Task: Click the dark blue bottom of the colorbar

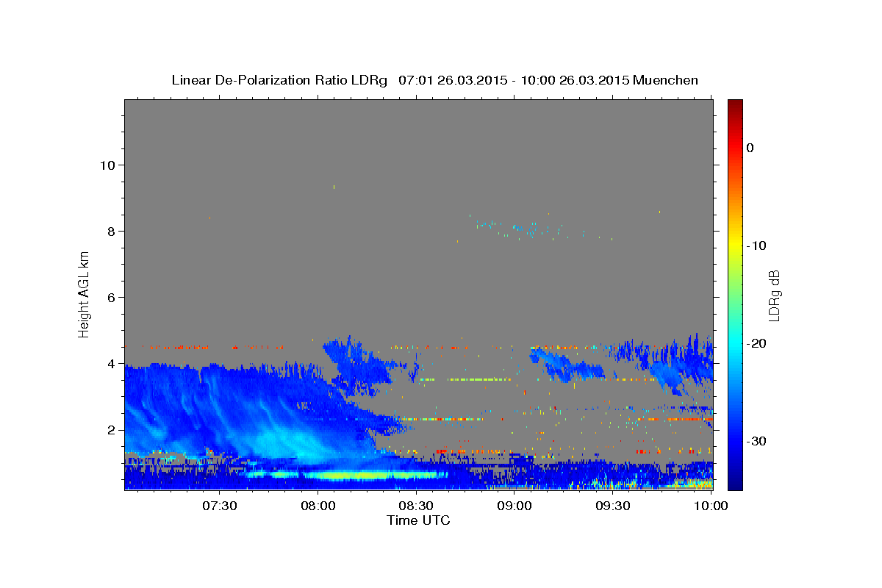Action: (735, 484)
